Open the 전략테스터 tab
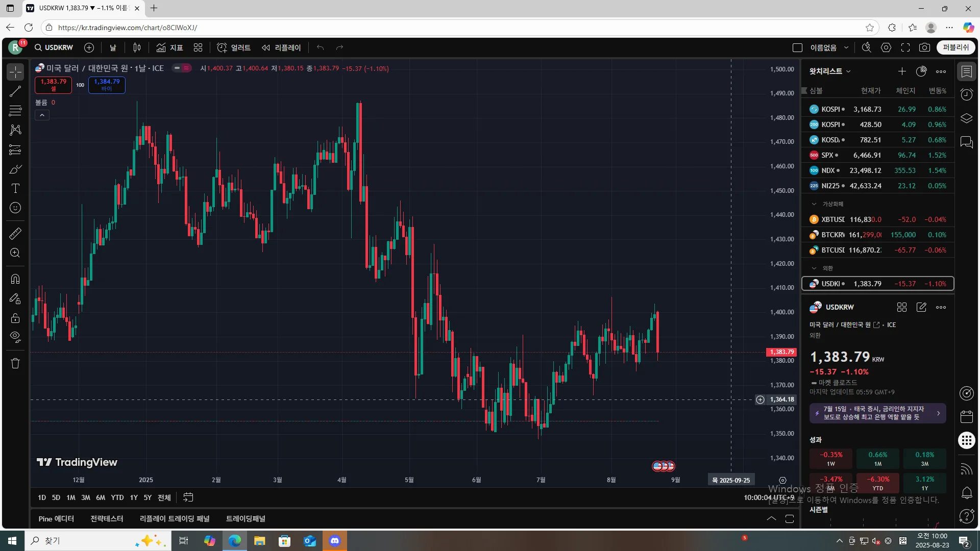 coord(107,518)
